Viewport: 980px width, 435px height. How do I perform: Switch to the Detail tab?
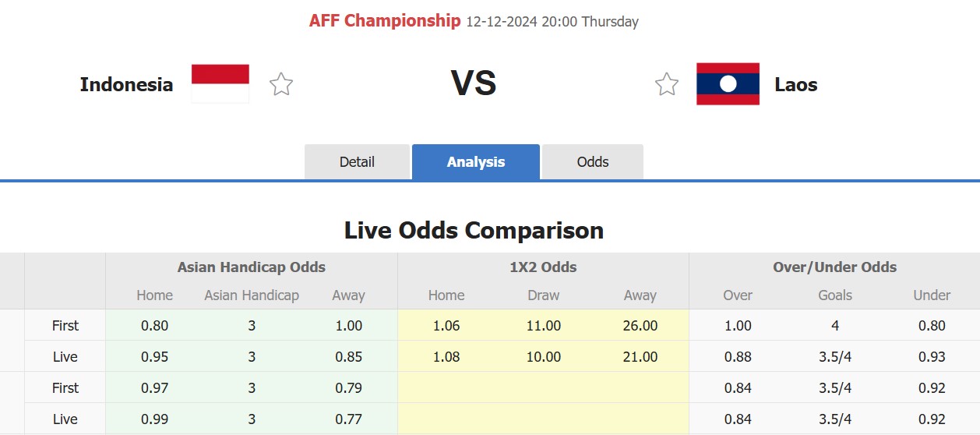tap(357, 162)
